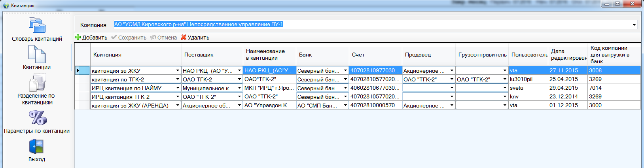
Task: Click the red X Удалить button
Action: (x=195, y=38)
